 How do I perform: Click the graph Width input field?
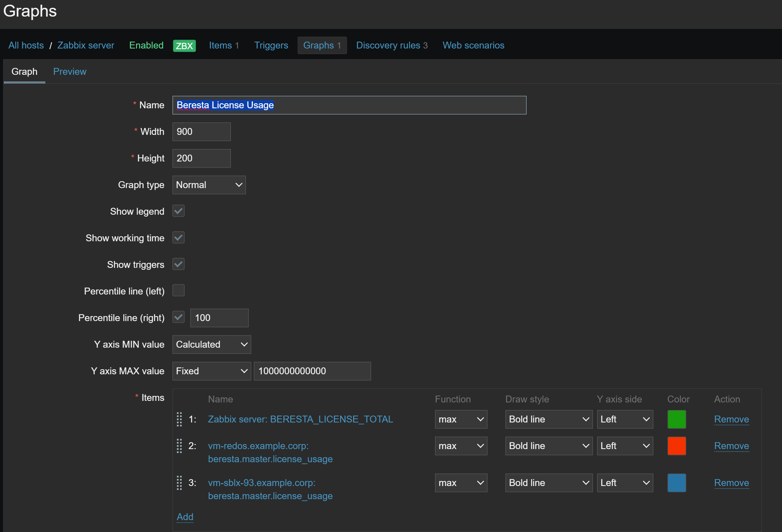coord(201,131)
